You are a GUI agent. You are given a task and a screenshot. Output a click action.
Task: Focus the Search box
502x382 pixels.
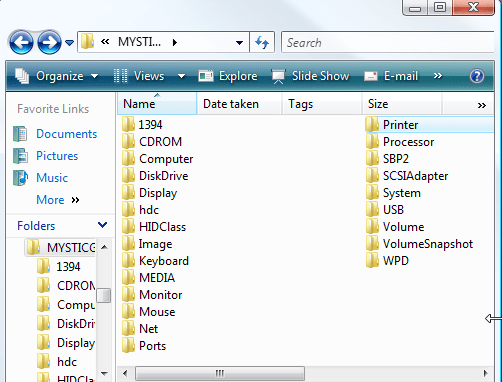click(x=388, y=42)
